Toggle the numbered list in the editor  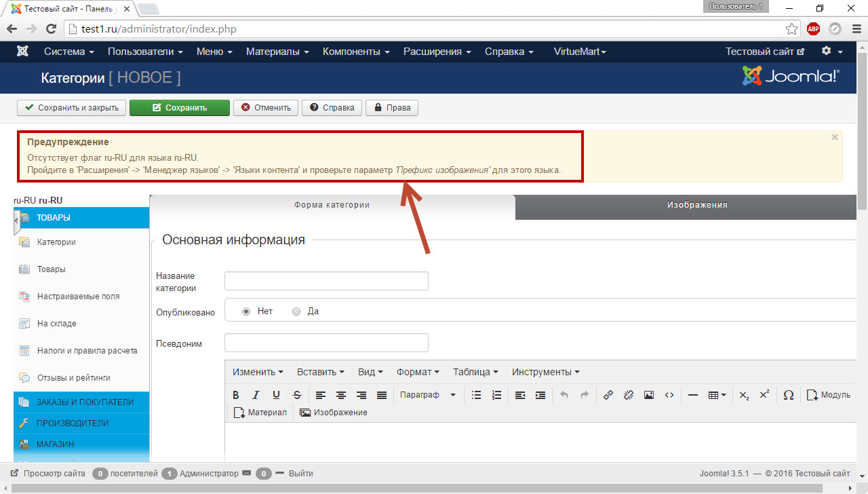click(x=496, y=394)
